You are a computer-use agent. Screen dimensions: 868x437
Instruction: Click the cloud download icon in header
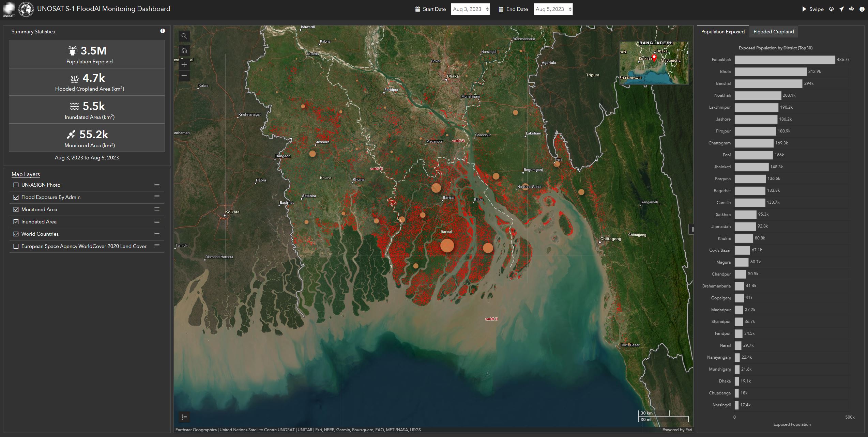[x=831, y=9]
